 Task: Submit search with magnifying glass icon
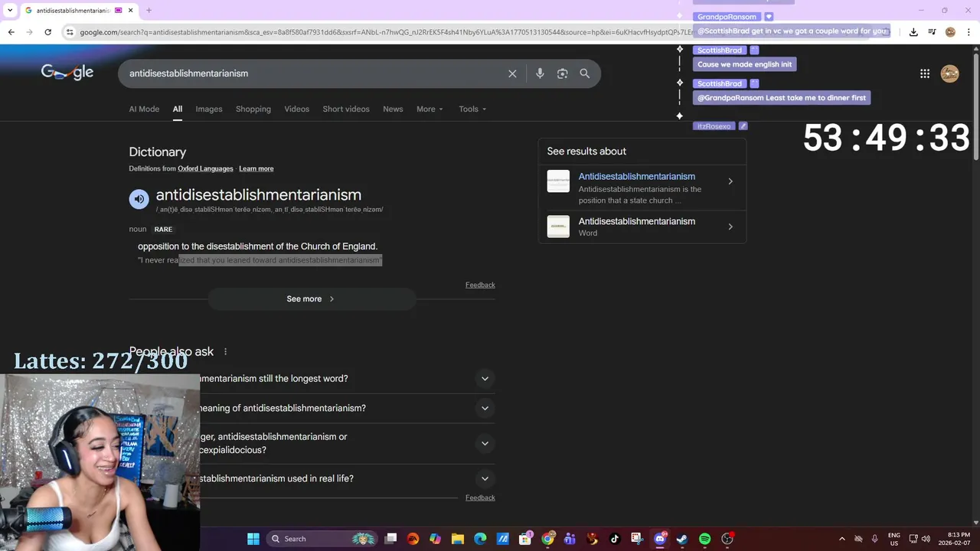pyautogui.click(x=585, y=73)
